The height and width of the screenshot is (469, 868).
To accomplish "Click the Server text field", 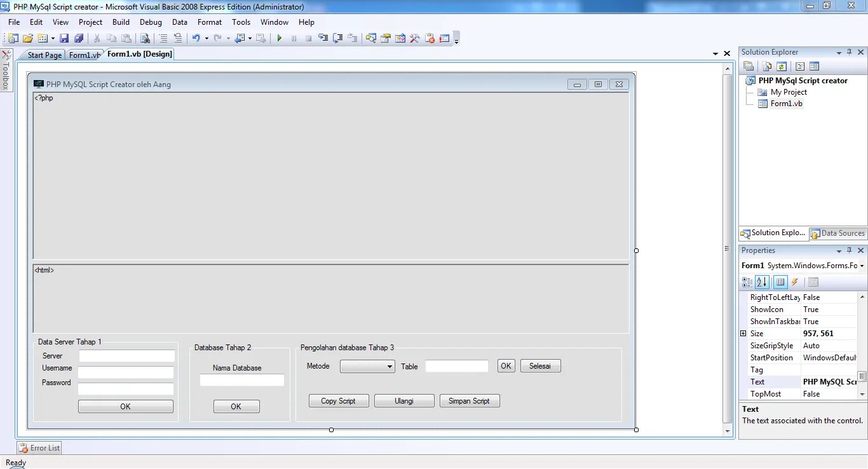I will 126,356.
